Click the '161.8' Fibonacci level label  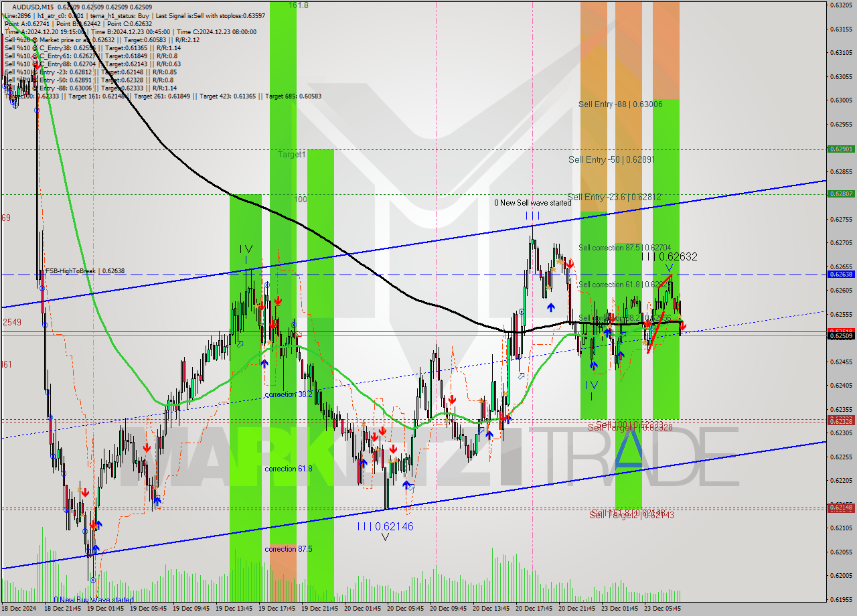click(299, 5)
